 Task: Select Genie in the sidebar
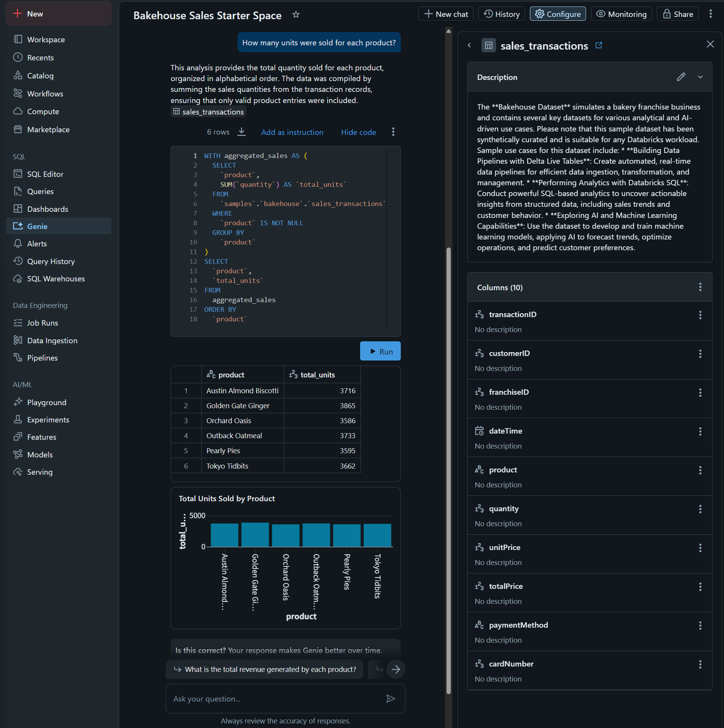click(x=58, y=226)
